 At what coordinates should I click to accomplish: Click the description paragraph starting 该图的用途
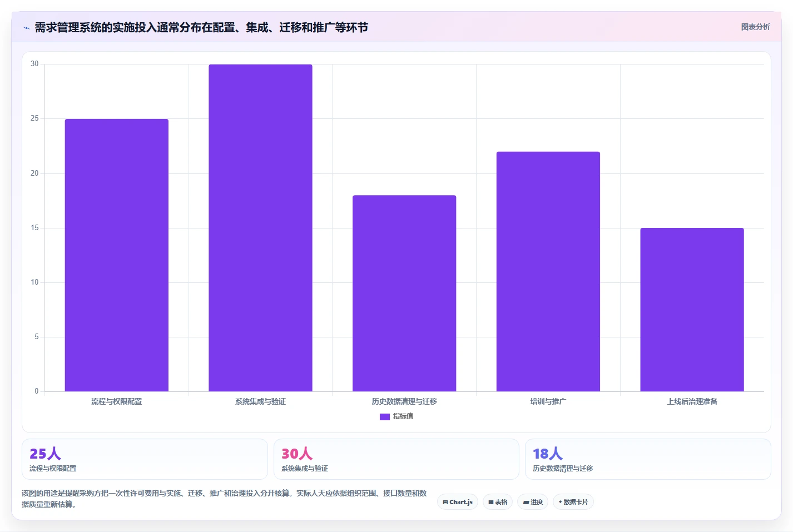click(x=224, y=499)
